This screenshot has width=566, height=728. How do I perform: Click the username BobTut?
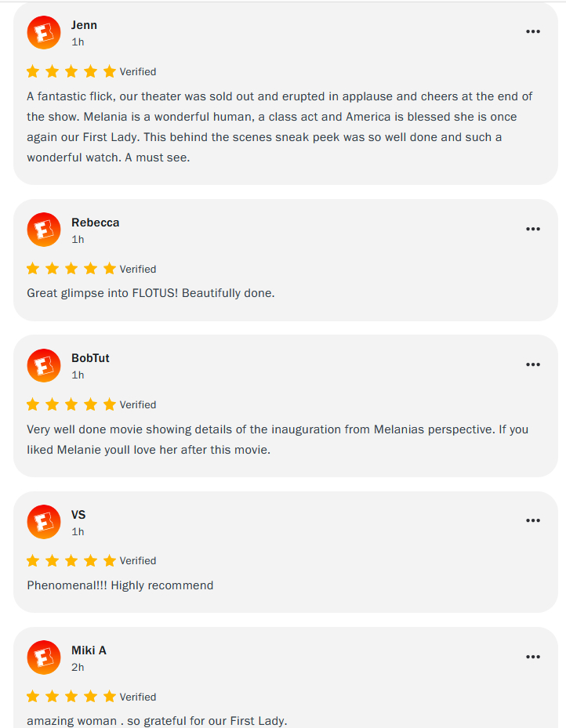tap(90, 358)
